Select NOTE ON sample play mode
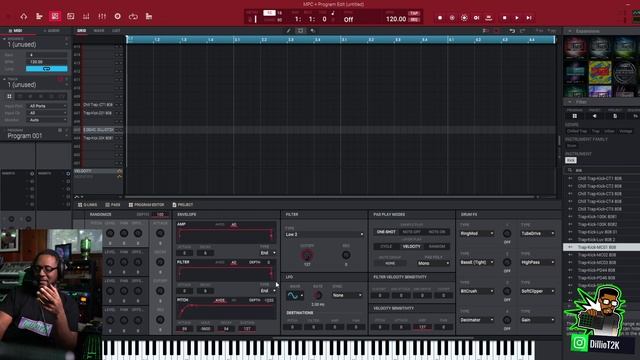Screen dimensions: 640x360 tap(437, 232)
